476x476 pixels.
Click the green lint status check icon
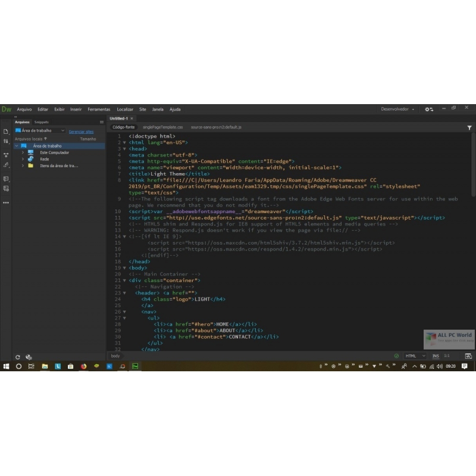(396, 356)
